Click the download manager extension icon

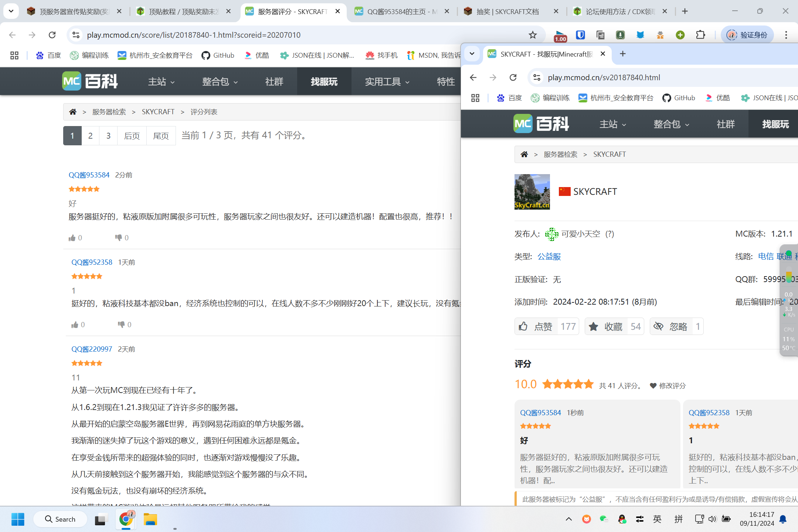point(620,35)
